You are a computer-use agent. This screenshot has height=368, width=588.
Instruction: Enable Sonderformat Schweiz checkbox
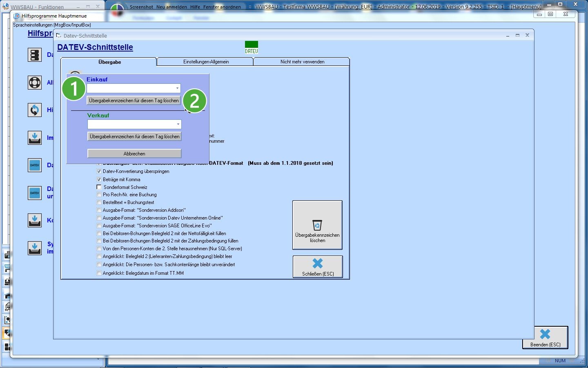[x=99, y=187]
